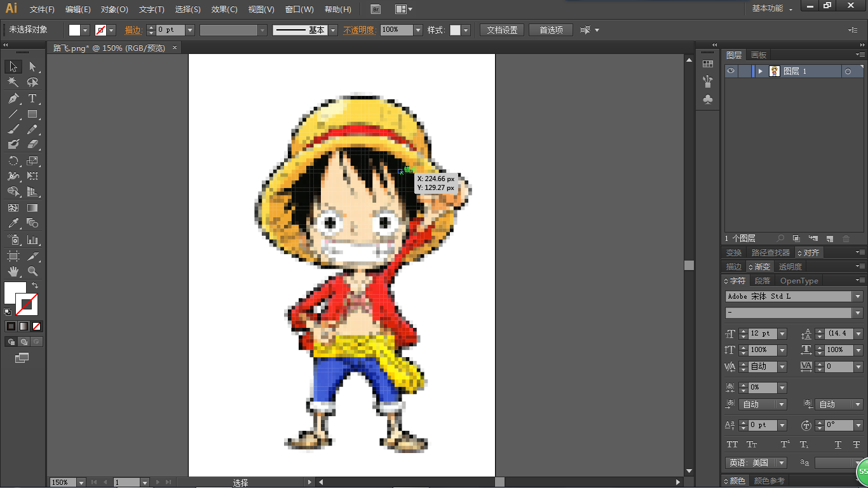Select the Shape Builder tool
This screenshot has width=868, height=488.
click(13, 192)
